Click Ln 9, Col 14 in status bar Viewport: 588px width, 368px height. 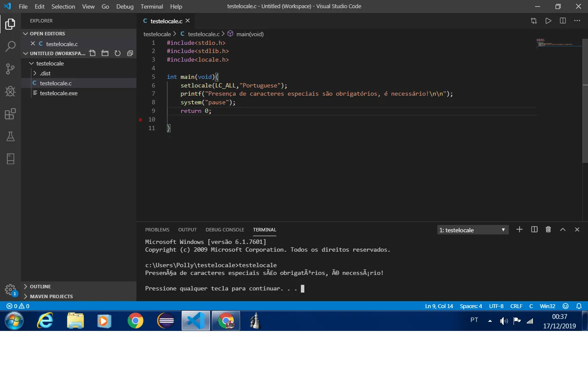(439, 306)
